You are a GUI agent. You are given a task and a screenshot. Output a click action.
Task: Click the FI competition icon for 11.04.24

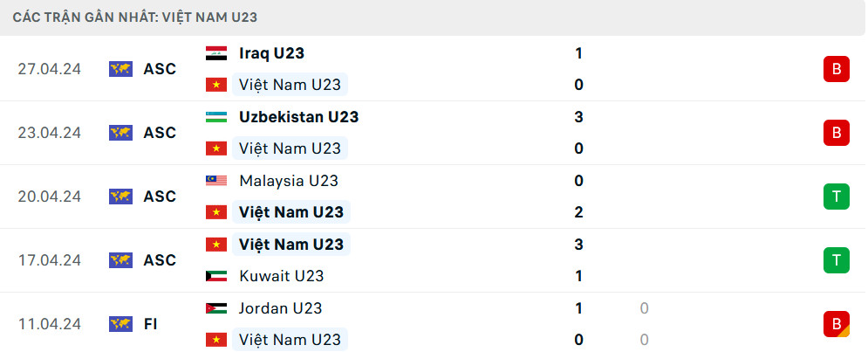click(120, 324)
